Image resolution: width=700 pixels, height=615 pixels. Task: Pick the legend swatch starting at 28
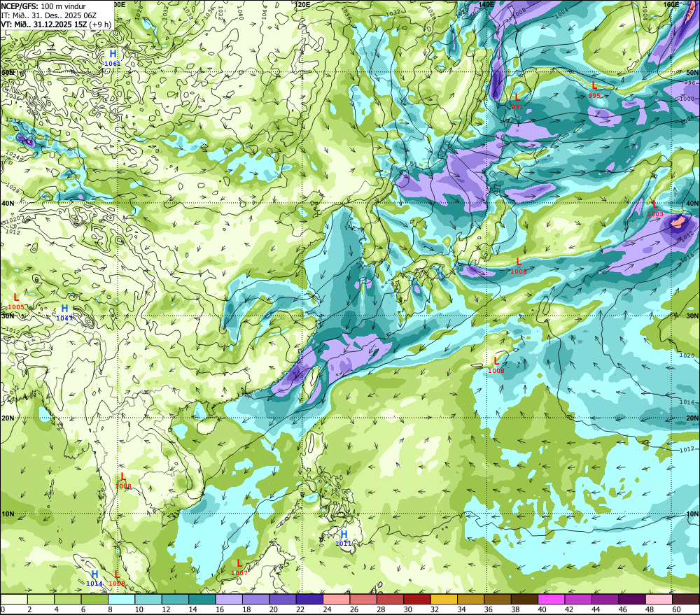click(x=391, y=599)
